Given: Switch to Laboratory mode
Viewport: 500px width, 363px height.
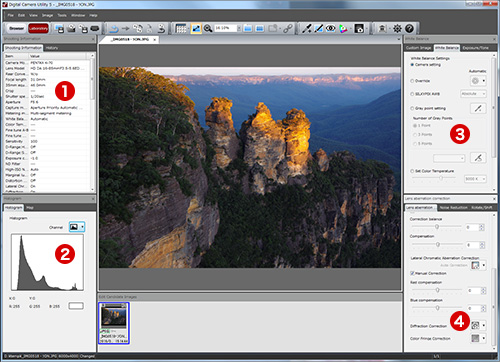Looking at the screenshot, I should click(x=38, y=28).
